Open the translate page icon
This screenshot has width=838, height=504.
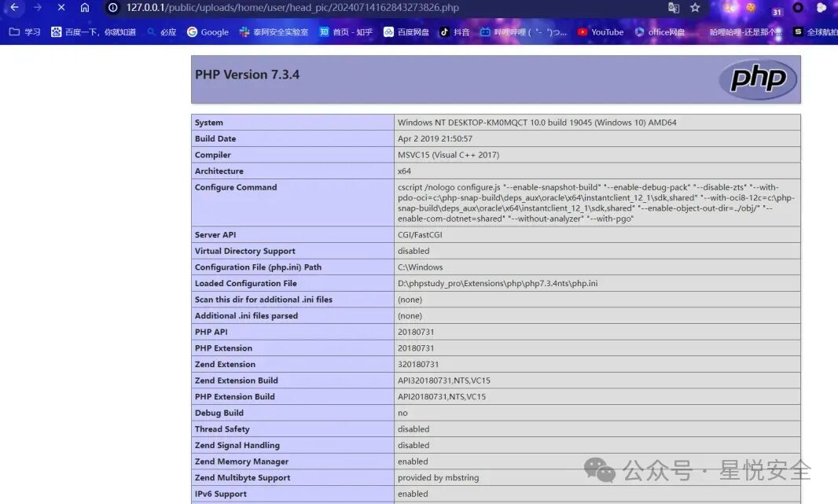coord(674,8)
